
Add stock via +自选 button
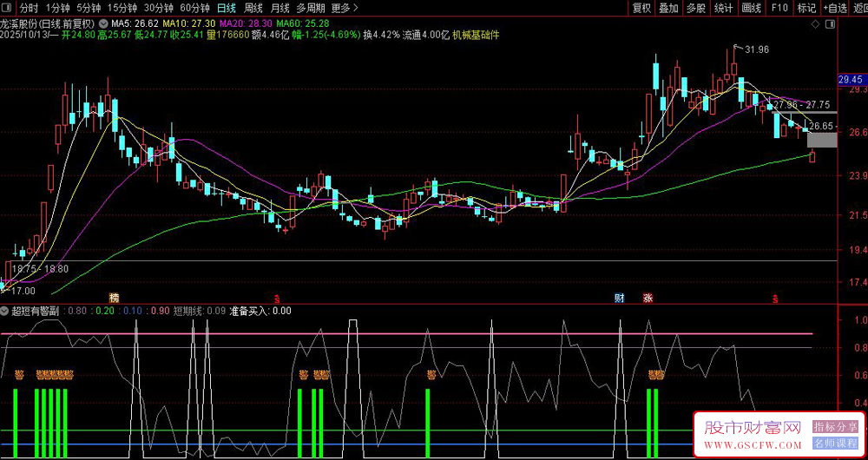tap(835, 8)
